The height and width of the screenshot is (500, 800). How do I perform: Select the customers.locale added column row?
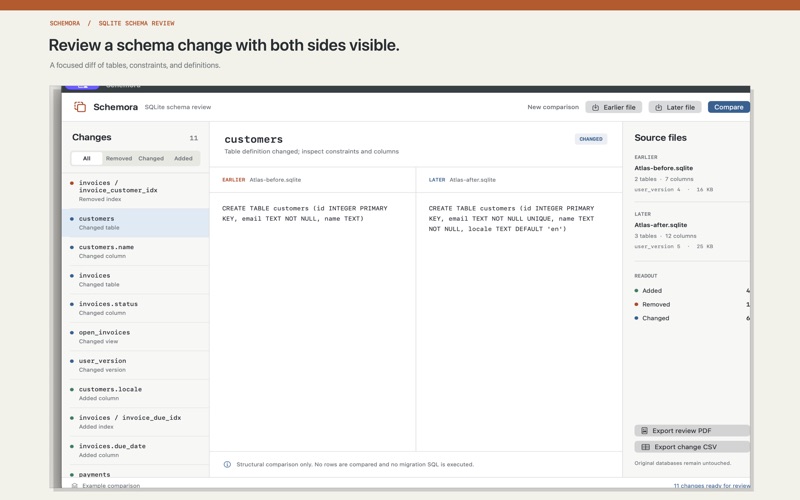pos(135,393)
